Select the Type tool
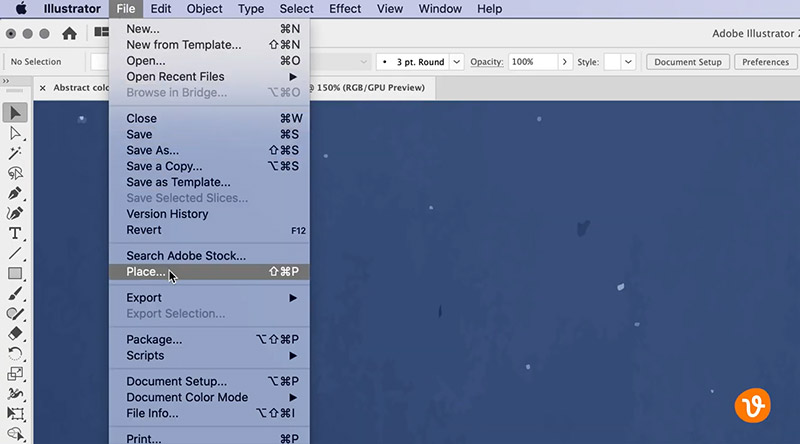 click(x=15, y=233)
